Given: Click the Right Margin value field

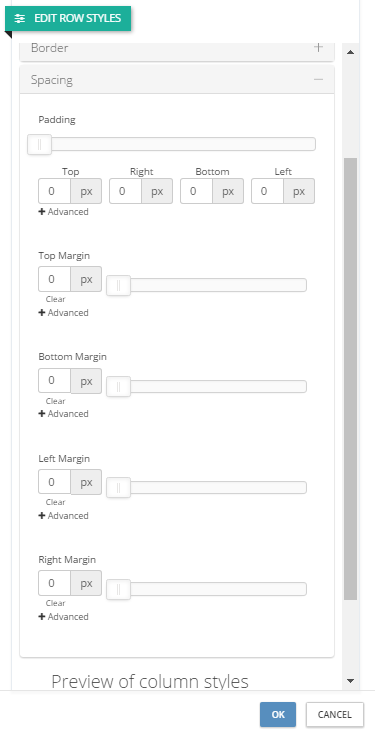Looking at the screenshot, I should pos(55,583).
